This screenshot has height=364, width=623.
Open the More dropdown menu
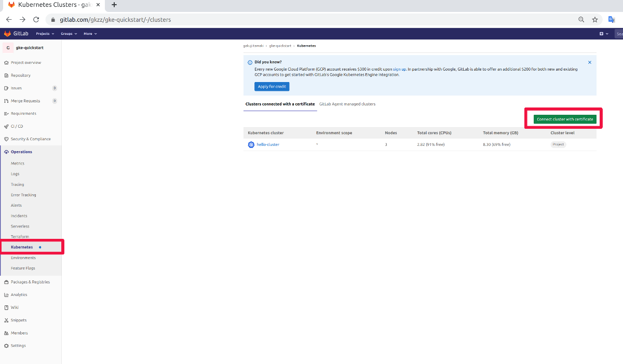tap(90, 34)
